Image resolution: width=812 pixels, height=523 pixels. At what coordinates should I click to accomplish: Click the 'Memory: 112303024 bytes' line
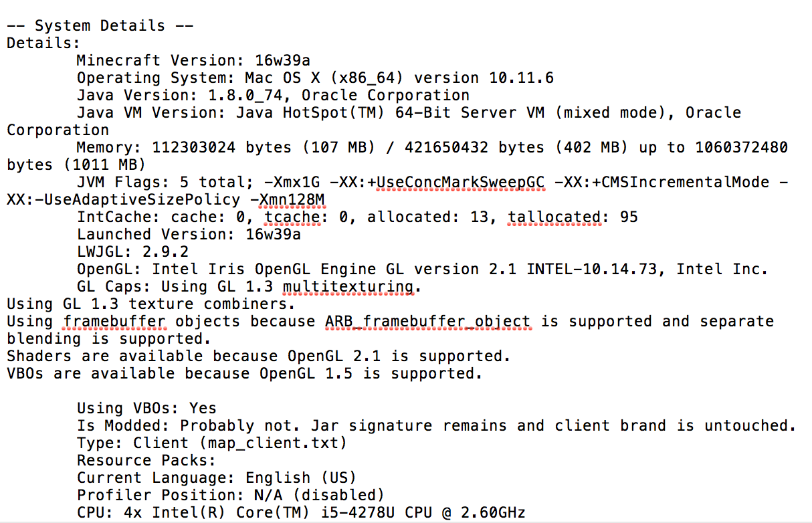432,148
